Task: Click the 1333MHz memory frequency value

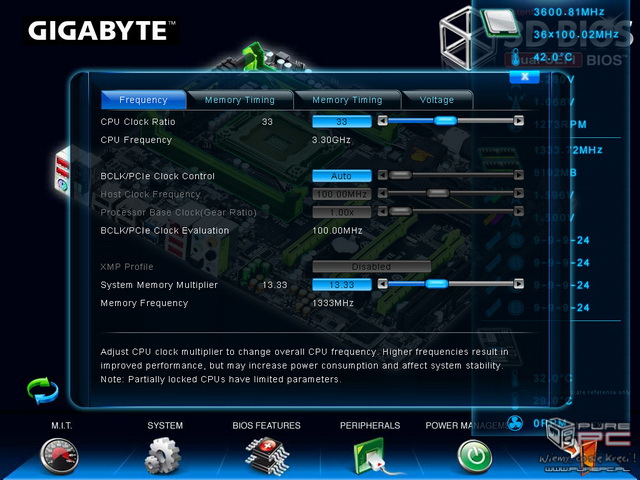Action: coord(333,303)
